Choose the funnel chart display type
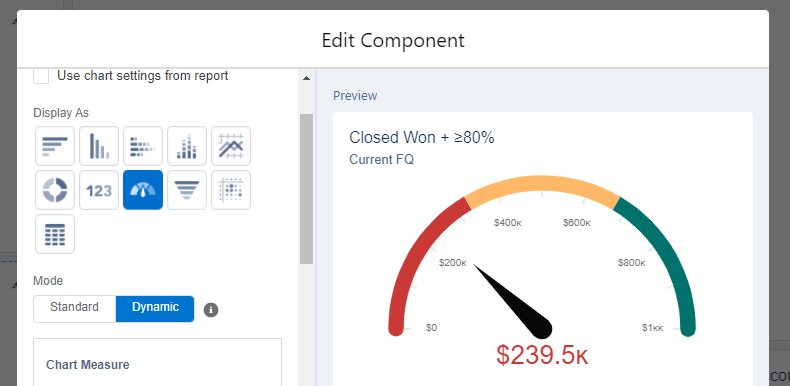The width and height of the screenshot is (790, 386). pyautogui.click(x=187, y=190)
